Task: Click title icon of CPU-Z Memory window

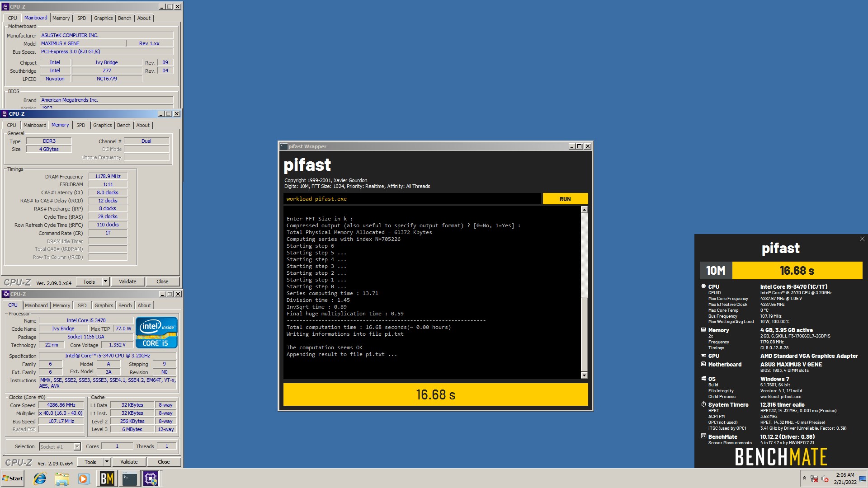Action: point(5,114)
